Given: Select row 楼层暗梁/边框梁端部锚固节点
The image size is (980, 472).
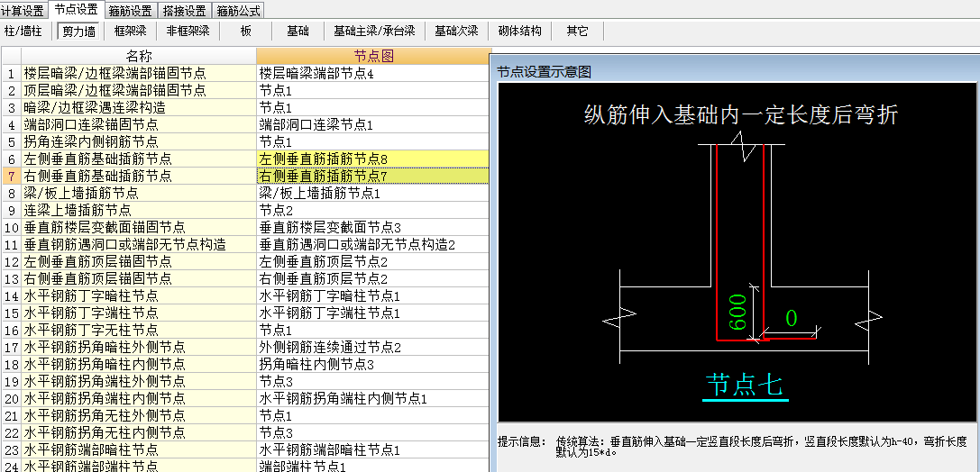Looking at the screenshot, I should (x=139, y=74).
